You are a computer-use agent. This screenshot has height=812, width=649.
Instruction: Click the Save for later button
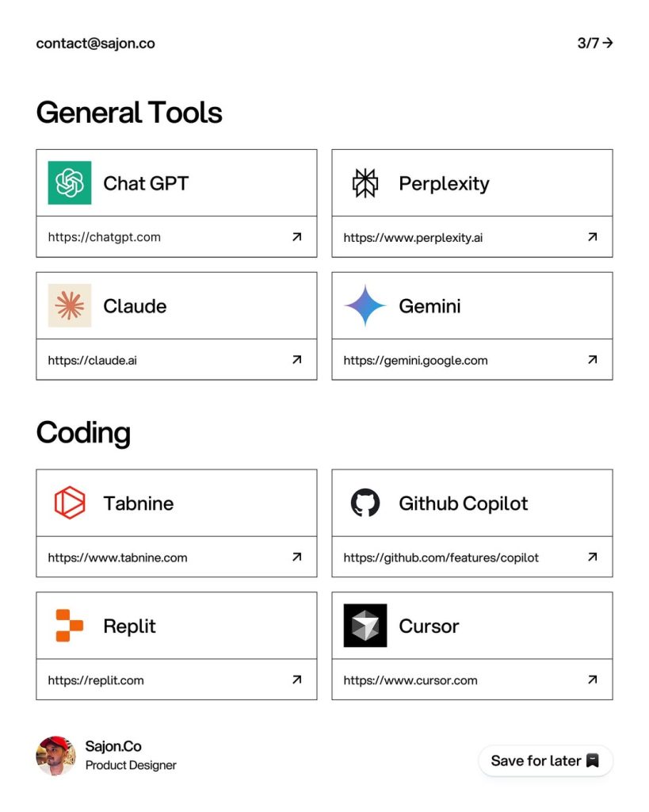[x=545, y=760]
